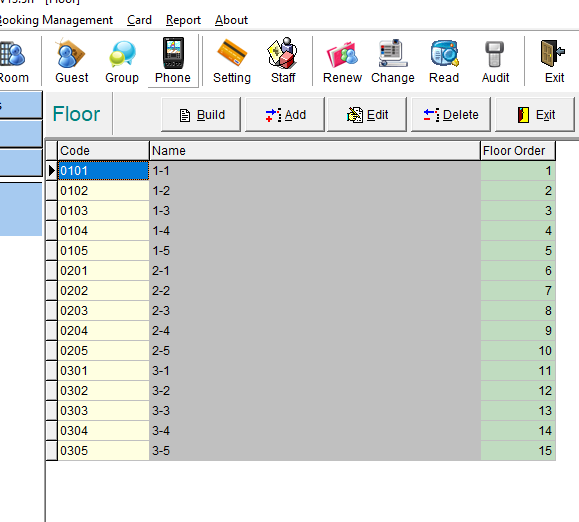This screenshot has width=579, height=522.
Task: Click name cell 1-1
Action: [x=315, y=171]
